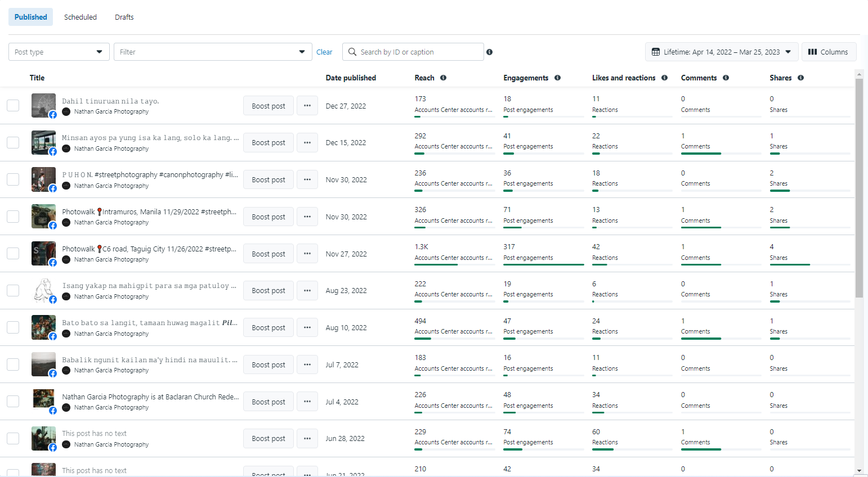
Task: Open more options for the C6 road post
Action: 307,254
